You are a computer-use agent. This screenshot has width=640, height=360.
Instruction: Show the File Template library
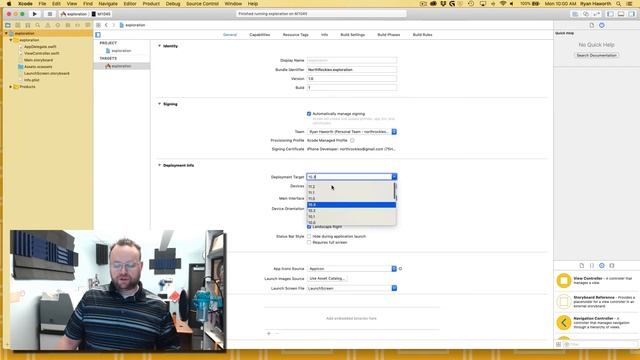tap(582, 266)
